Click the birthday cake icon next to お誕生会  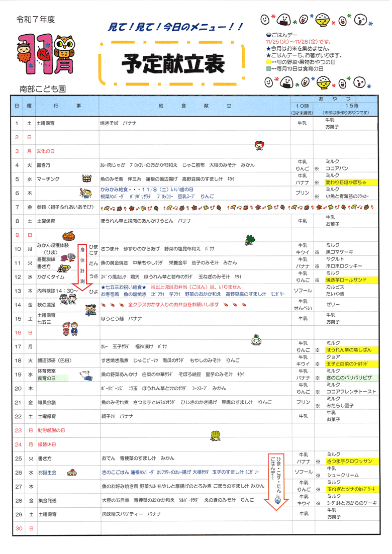coord(72,472)
